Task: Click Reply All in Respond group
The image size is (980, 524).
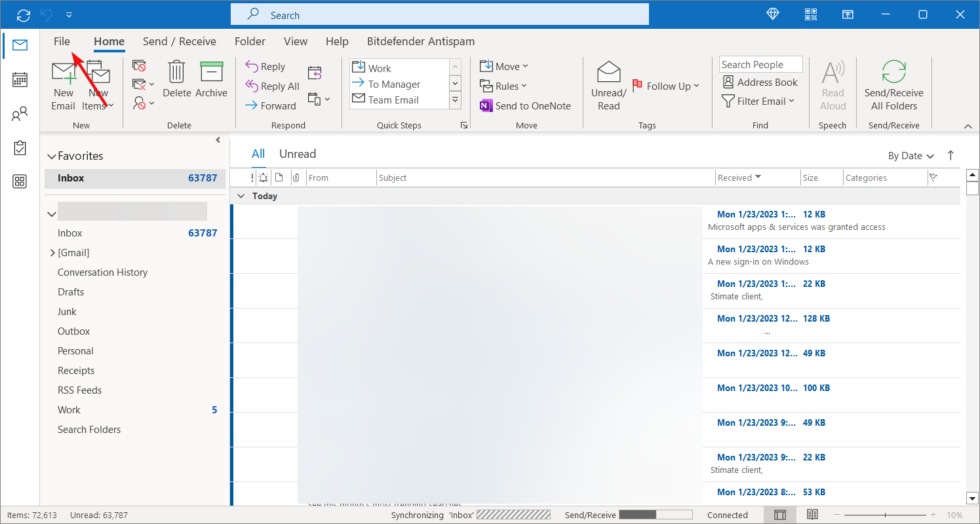Action: point(272,86)
